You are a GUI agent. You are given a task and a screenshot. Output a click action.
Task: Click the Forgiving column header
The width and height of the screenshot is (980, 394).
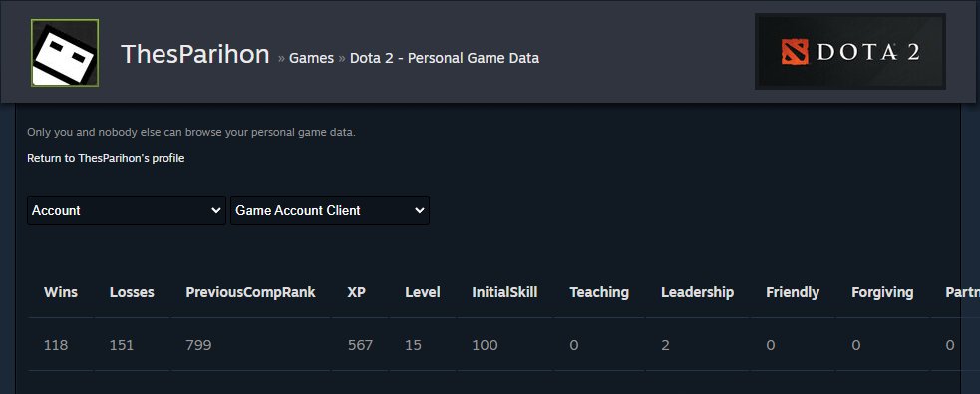click(882, 292)
